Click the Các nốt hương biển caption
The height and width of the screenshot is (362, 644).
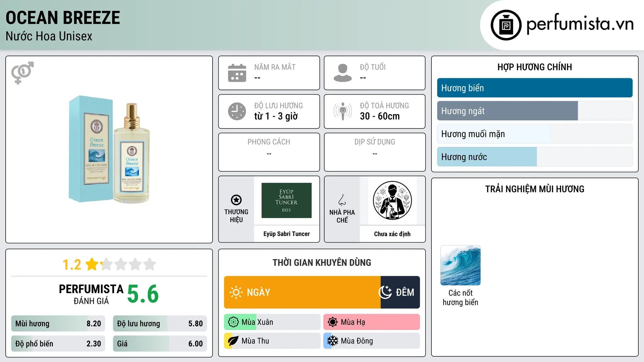(x=460, y=298)
